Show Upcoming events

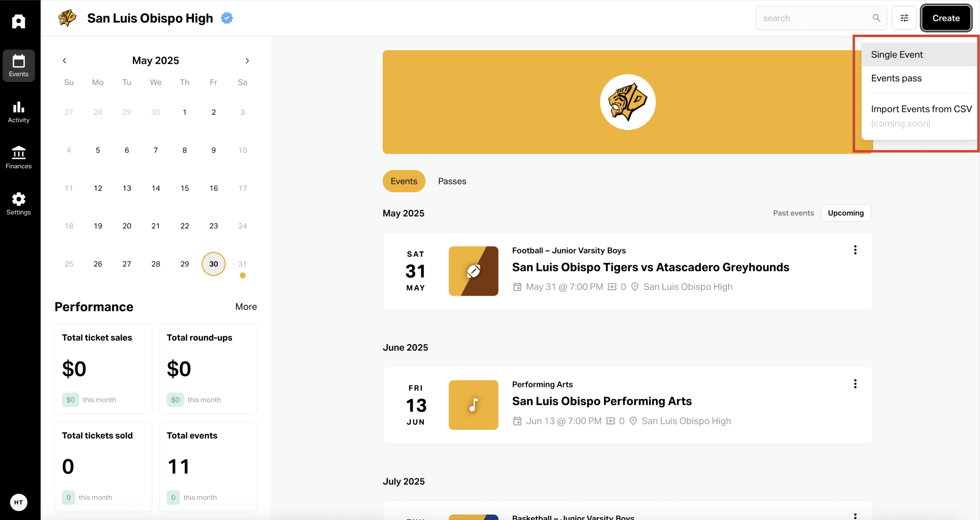click(845, 213)
